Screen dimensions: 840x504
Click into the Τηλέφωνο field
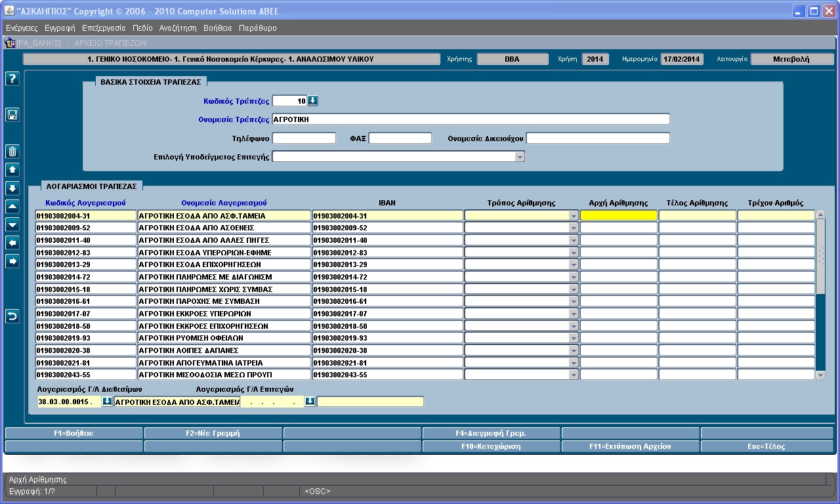pyautogui.click(x=304, y=138)
